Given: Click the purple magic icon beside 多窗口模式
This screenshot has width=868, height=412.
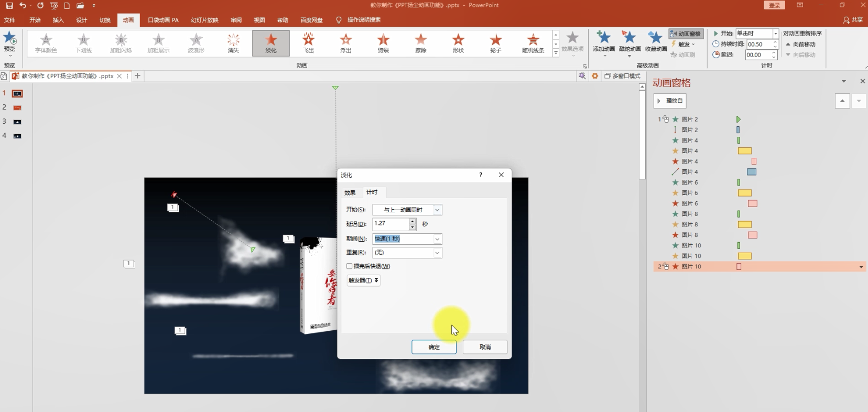Looking at the screenshot, I should pos(582,76).
